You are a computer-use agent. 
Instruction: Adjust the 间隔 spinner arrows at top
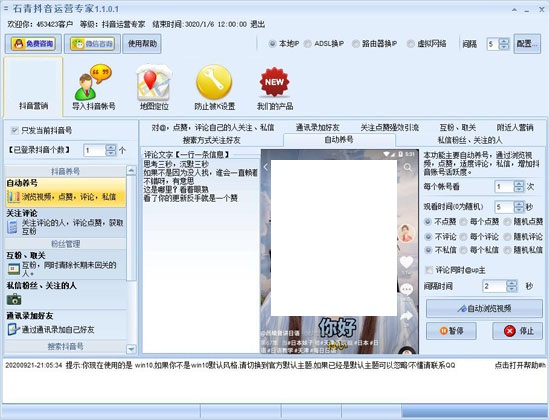[504, 44]
